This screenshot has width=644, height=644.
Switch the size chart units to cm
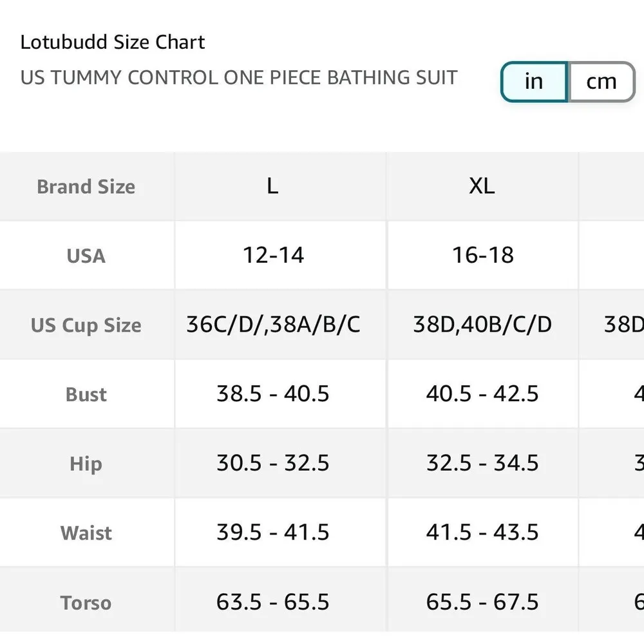(x=601, y=82)
